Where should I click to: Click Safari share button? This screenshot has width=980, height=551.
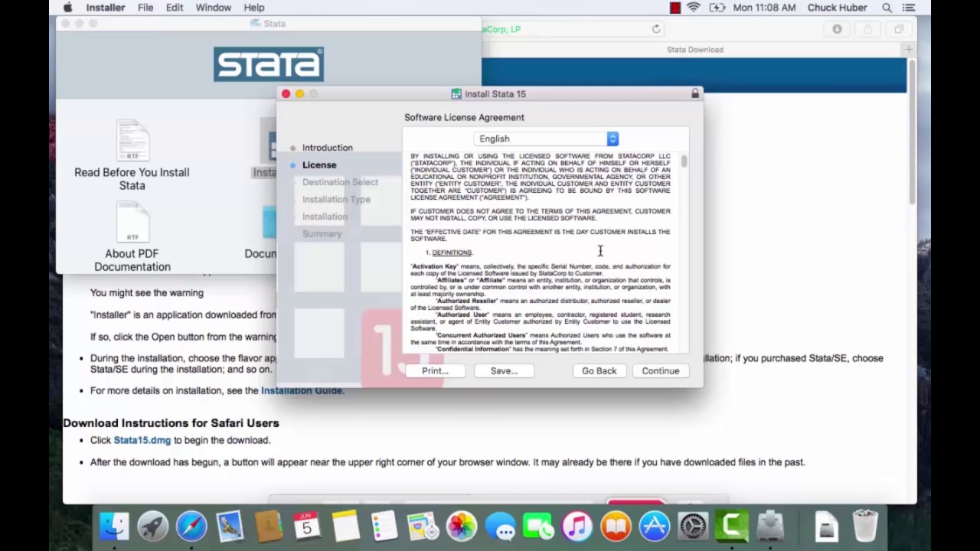coord(867,29)
